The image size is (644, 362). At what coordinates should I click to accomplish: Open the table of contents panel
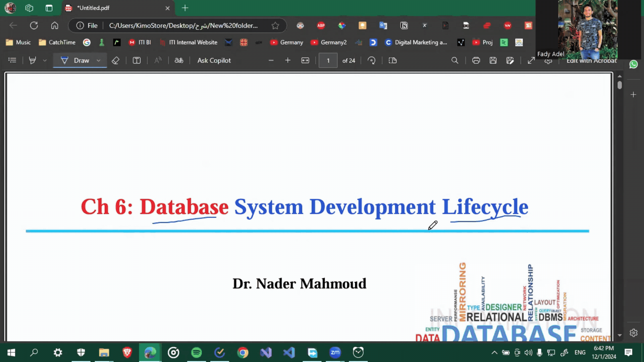pyautogui.click(x=12, y=60)
